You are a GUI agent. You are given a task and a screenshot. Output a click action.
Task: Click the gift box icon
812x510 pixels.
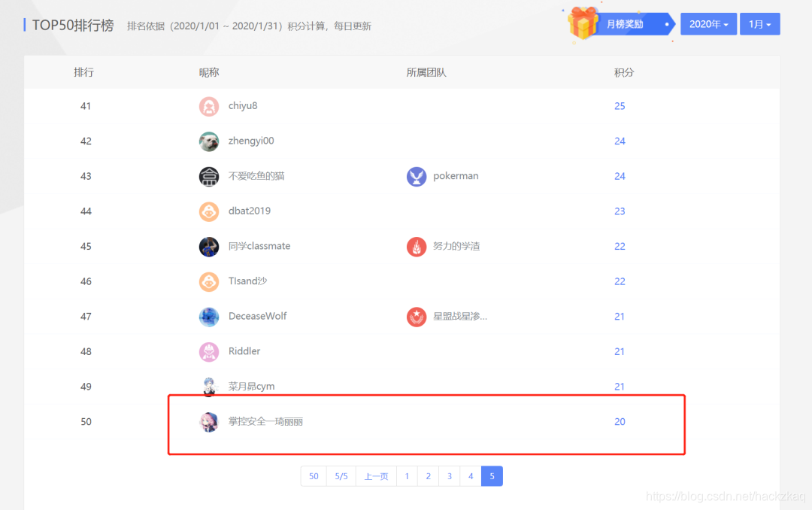[x=583, y=23]
